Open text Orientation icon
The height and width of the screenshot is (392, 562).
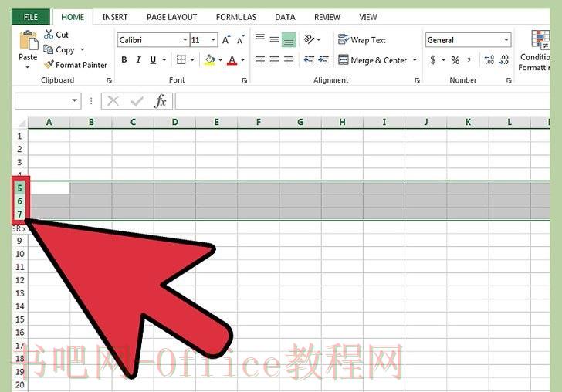[x=309, y=39]
